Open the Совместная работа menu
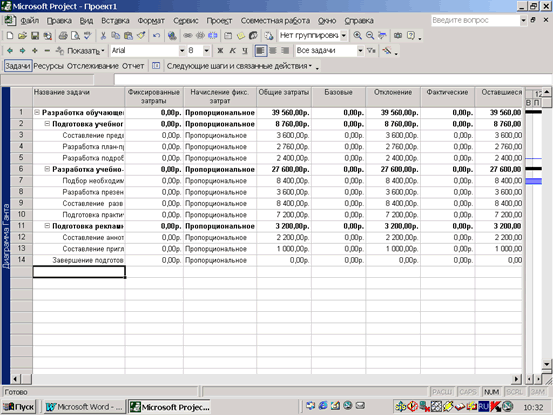This screenshot has width=554, height=416. click(x=275, y=21)
